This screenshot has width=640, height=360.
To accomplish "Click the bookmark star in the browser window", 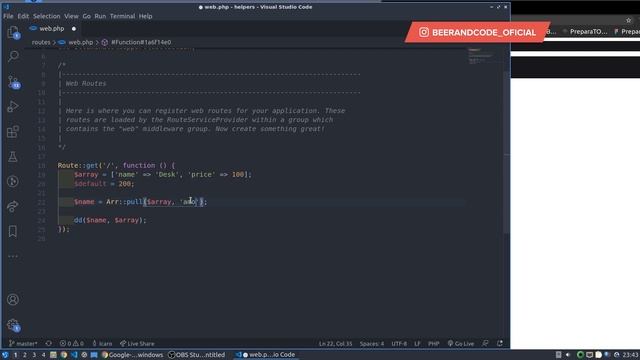I will 629,20.
